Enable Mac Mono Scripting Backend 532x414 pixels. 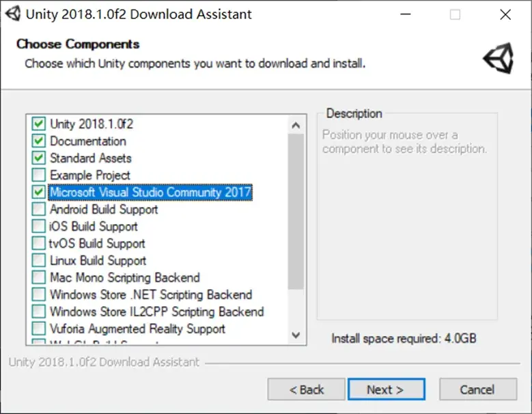[x=38, y=277]
